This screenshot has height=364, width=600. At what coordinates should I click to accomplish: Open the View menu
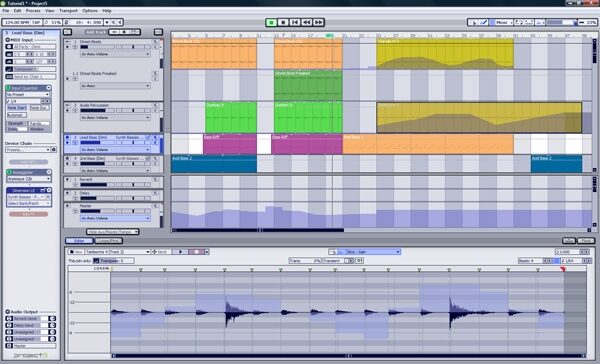(50, 11)
